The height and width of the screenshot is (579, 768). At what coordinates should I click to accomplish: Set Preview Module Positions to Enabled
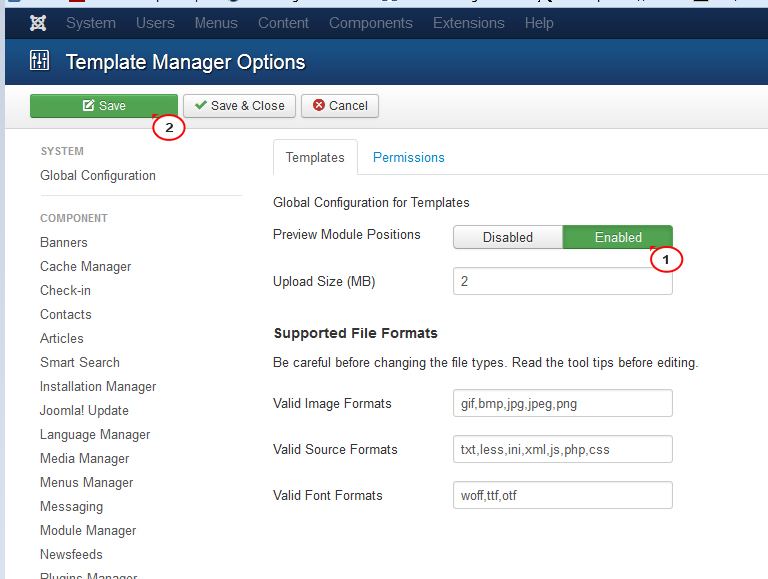(x=618, y=237)
